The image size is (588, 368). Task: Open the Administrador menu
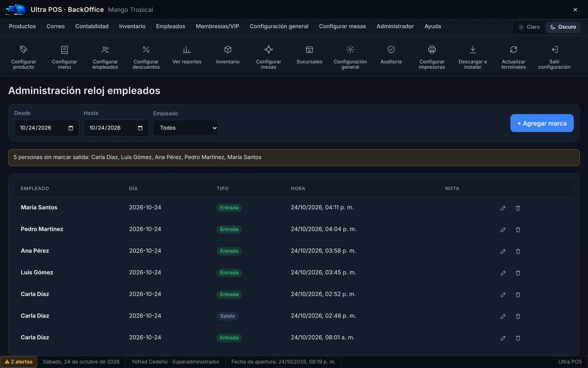(395, 26)
